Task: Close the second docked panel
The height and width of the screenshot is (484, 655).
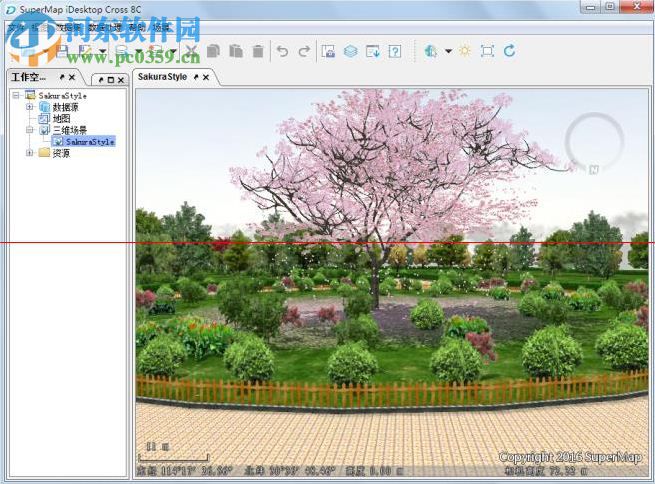Action: point(121,80)
